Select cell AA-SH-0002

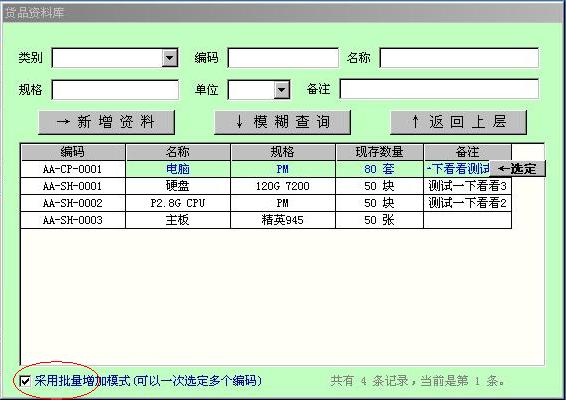pos(73,203)
